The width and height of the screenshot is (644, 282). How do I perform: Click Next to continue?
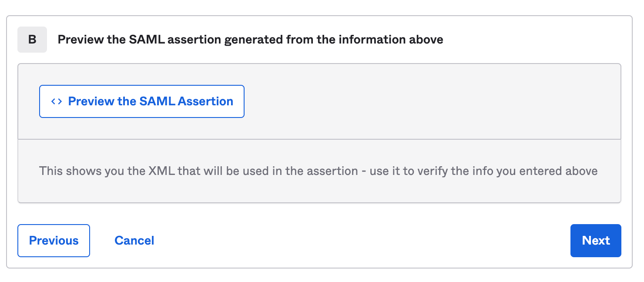tap(596, 241)
